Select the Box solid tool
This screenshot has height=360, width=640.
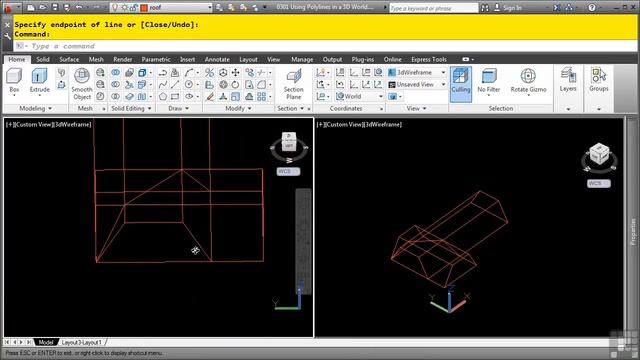pos(14,81)
